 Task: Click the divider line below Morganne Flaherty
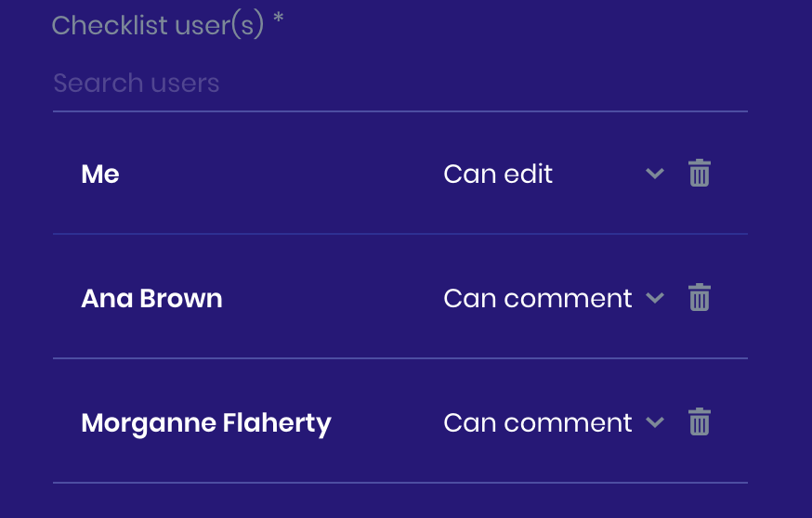(399, 483)
